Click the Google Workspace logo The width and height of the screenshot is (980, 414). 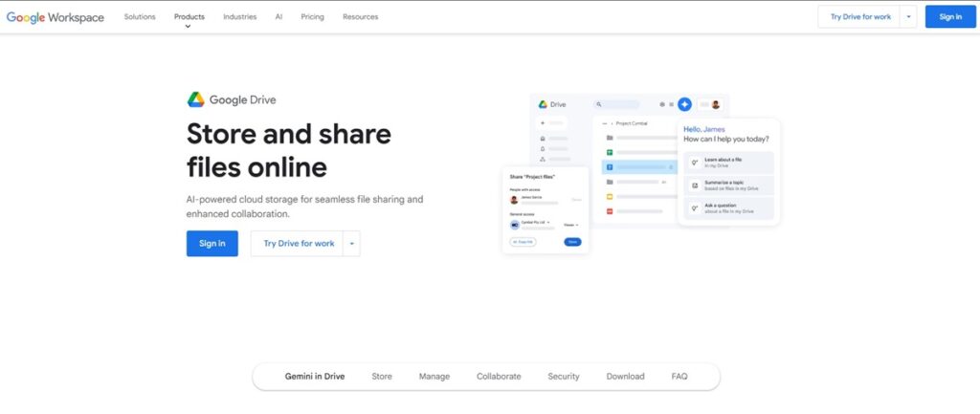[55, 17]
